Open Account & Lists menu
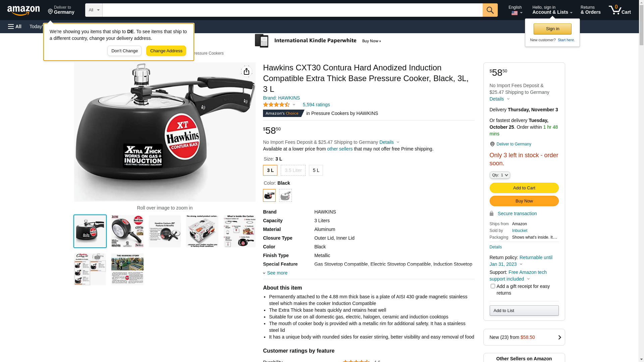The image size is (644, 362). (x=552, y=10)
